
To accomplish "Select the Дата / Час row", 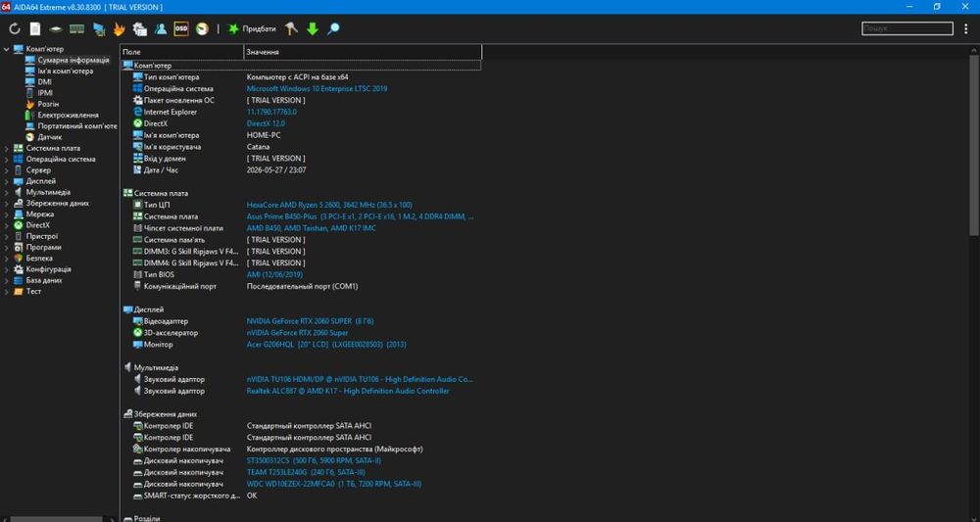I will click(x=301, y=169).
